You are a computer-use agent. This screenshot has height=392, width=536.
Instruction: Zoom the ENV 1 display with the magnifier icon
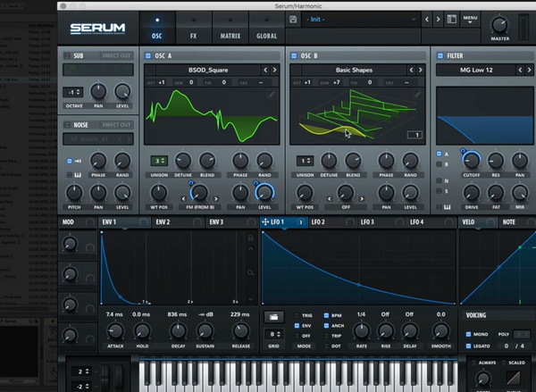pos(250,272)
